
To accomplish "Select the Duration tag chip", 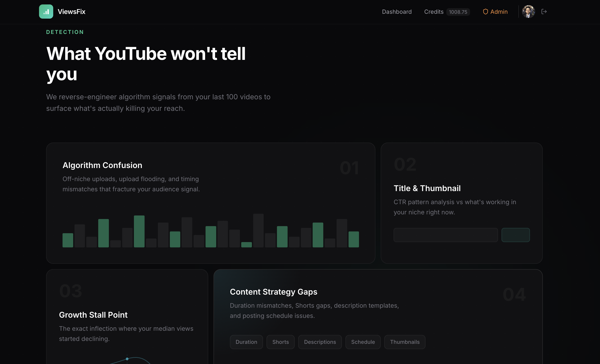I will point(246,342).
